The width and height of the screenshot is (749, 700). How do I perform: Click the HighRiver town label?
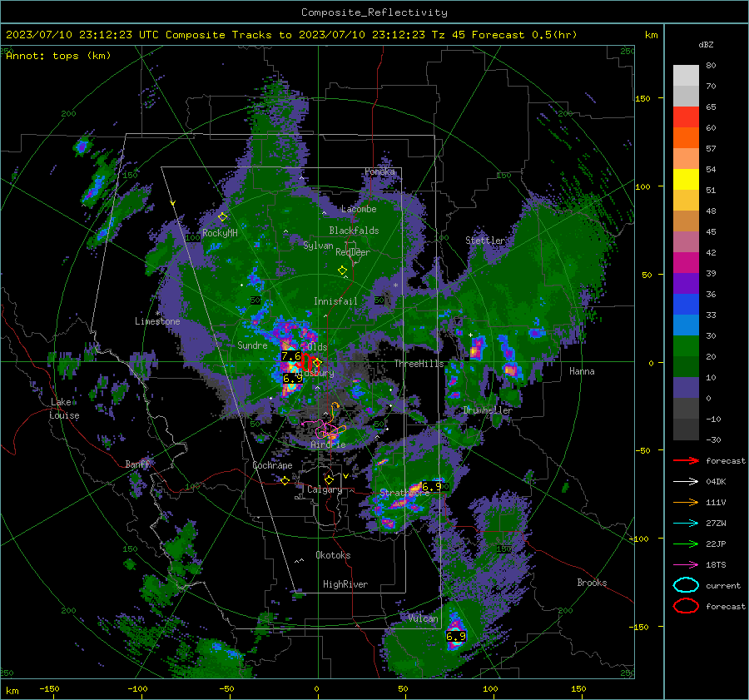click(x=345, y=584)
